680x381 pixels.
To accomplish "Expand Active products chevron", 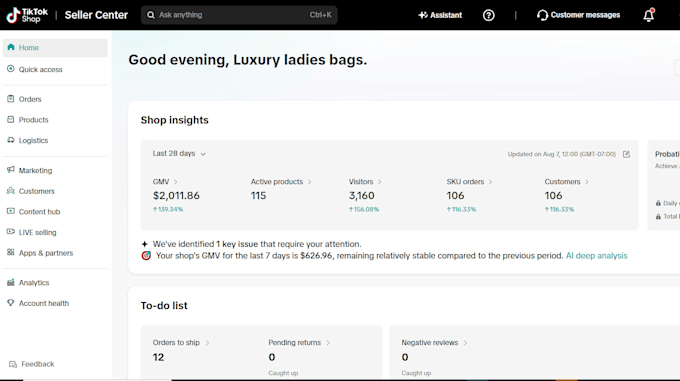I will (x=310, y=182).
